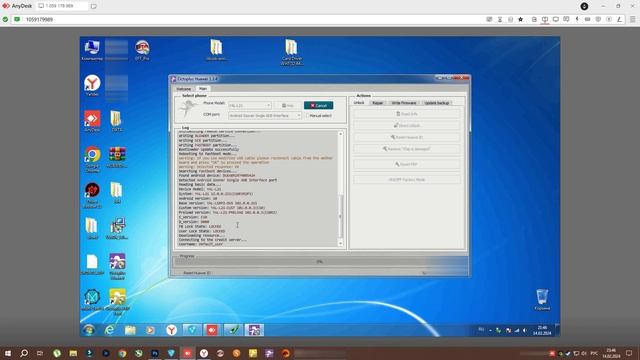Open AnyDesk file transfer icon
640x360 pixels.
click(x=534, y=19)
